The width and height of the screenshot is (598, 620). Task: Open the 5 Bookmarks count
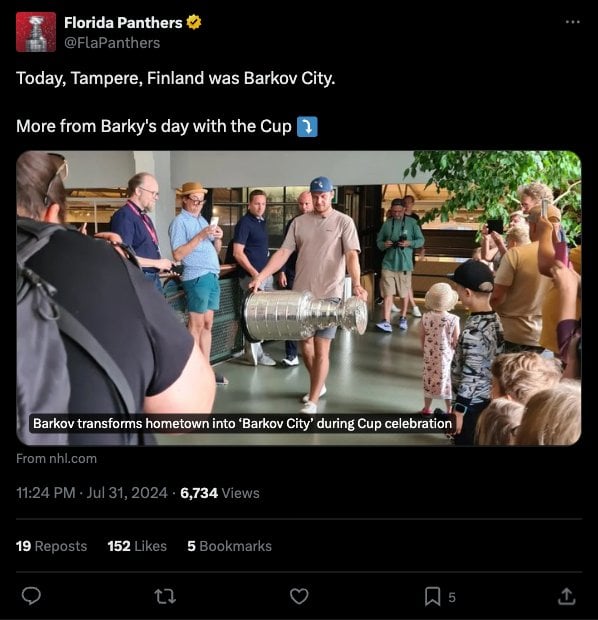click(x=229, y=546)
